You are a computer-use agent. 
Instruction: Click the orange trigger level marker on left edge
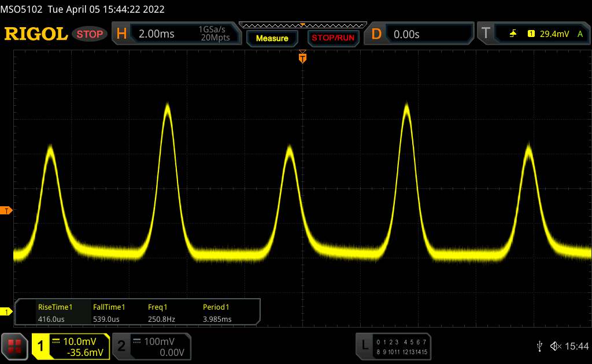6,210
